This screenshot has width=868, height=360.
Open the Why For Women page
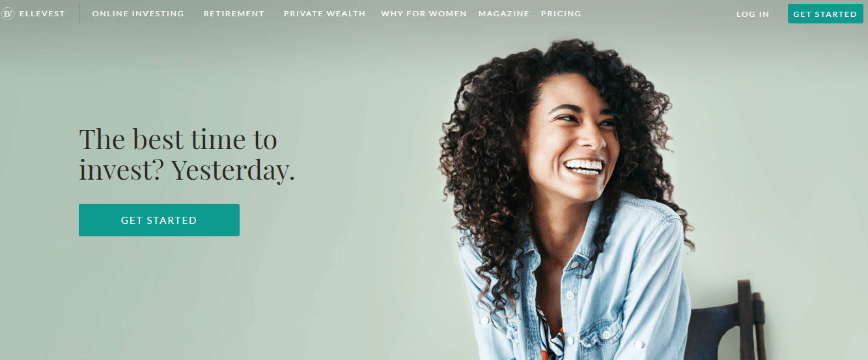click(424, 14)
